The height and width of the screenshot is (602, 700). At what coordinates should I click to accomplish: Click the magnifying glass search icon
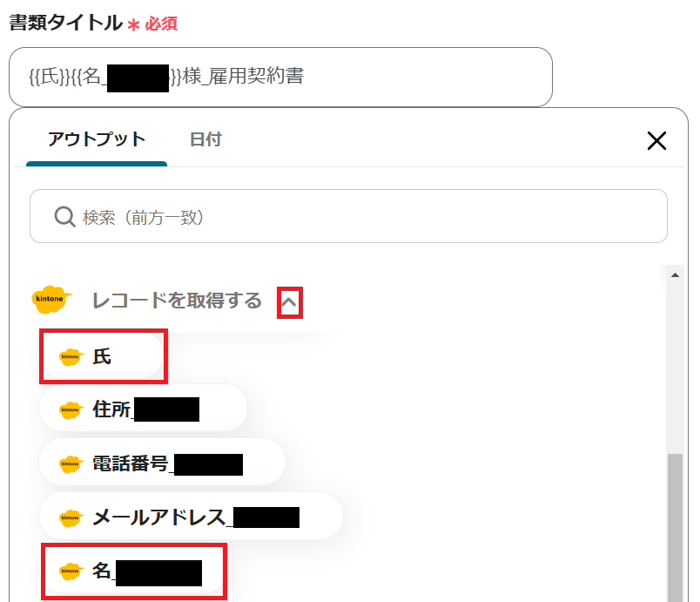coord(64,217)
